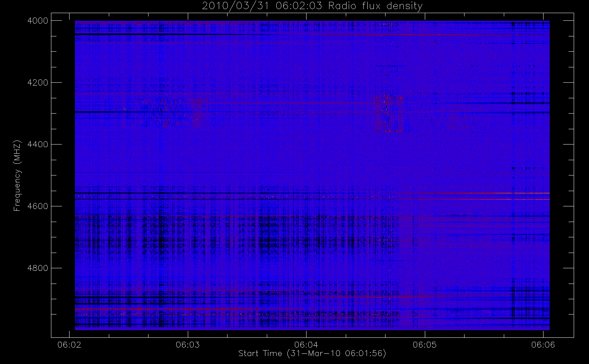Screen dimensions: 589x364
Task: Click the 4400 frequency tick label
Action: [x=38, y=145]
